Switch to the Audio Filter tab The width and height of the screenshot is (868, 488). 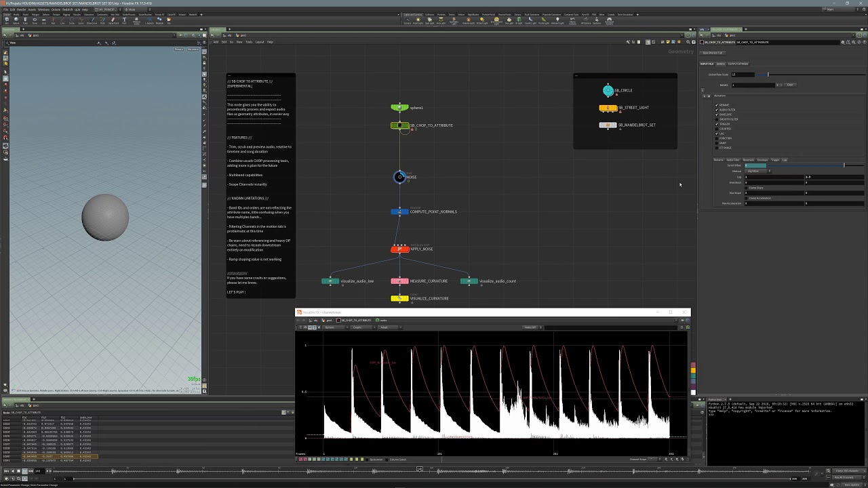[x=733, y=160]
